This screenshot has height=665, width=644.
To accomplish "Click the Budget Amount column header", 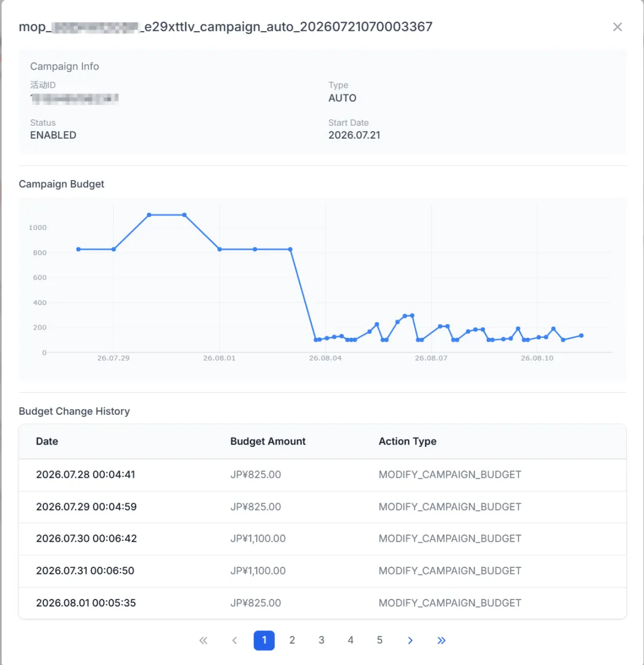I will pyautogui.click(x=268, y=442).
